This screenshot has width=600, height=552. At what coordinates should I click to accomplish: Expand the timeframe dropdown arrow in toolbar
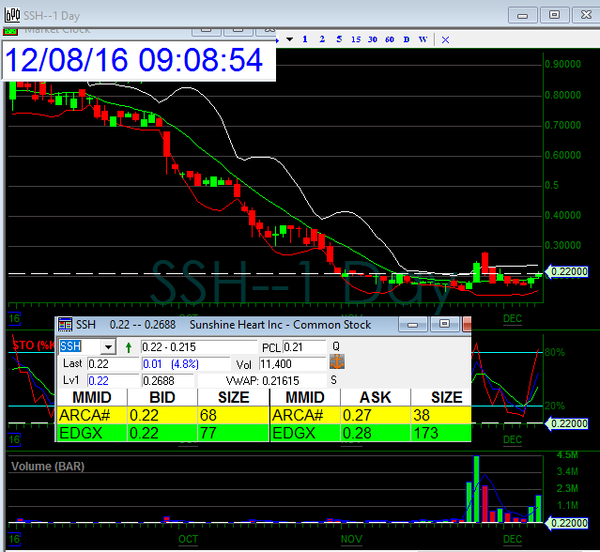[x=289, y=39]
